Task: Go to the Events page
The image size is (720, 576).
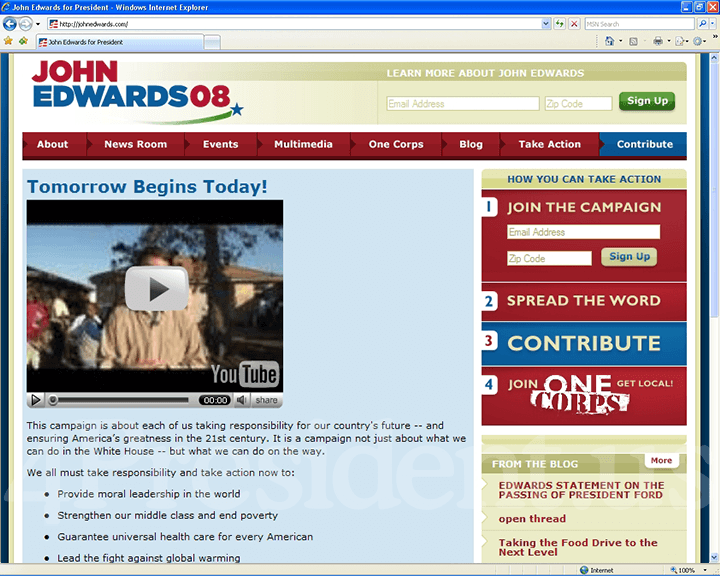Action: (220, 144)
